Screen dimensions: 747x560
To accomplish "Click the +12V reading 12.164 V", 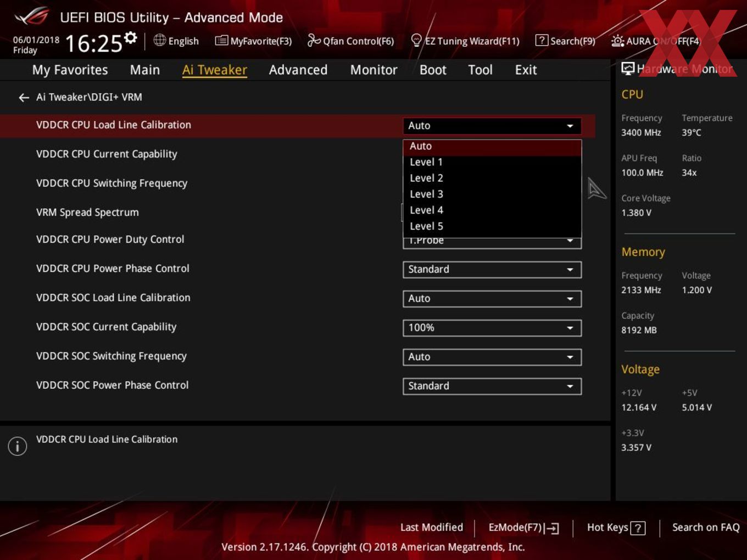I will point(639,408).
